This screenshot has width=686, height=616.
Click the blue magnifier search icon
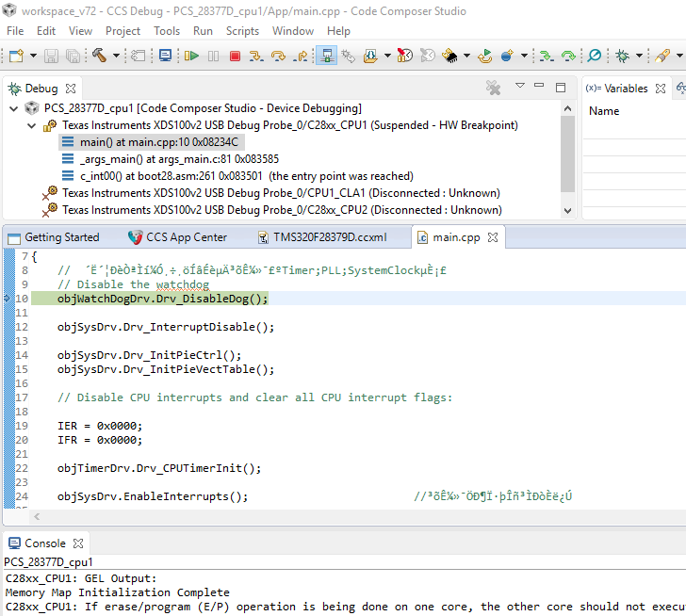(x=594, y=56)
